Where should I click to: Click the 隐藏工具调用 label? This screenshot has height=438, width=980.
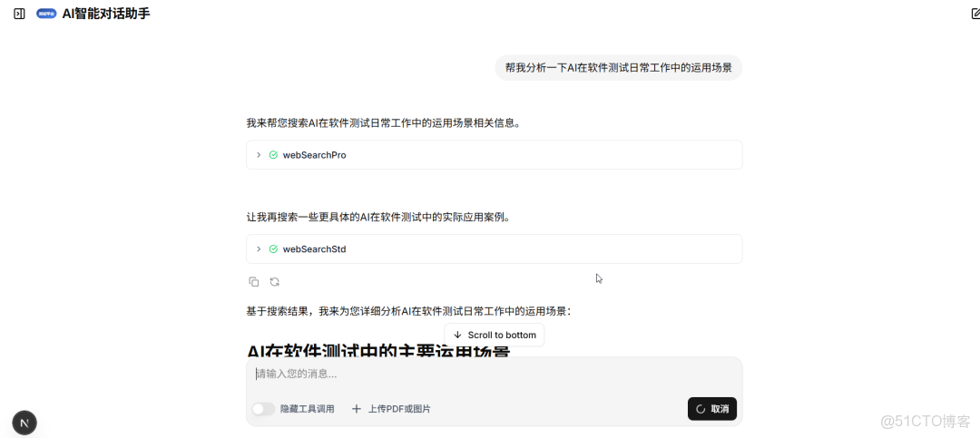coord(308,409)
